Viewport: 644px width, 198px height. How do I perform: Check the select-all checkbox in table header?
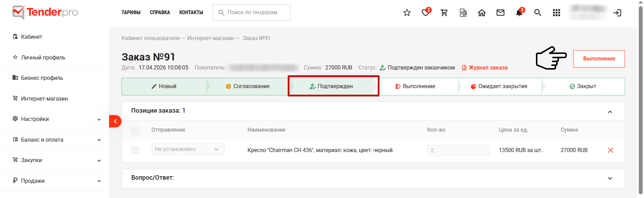(135, 131)
